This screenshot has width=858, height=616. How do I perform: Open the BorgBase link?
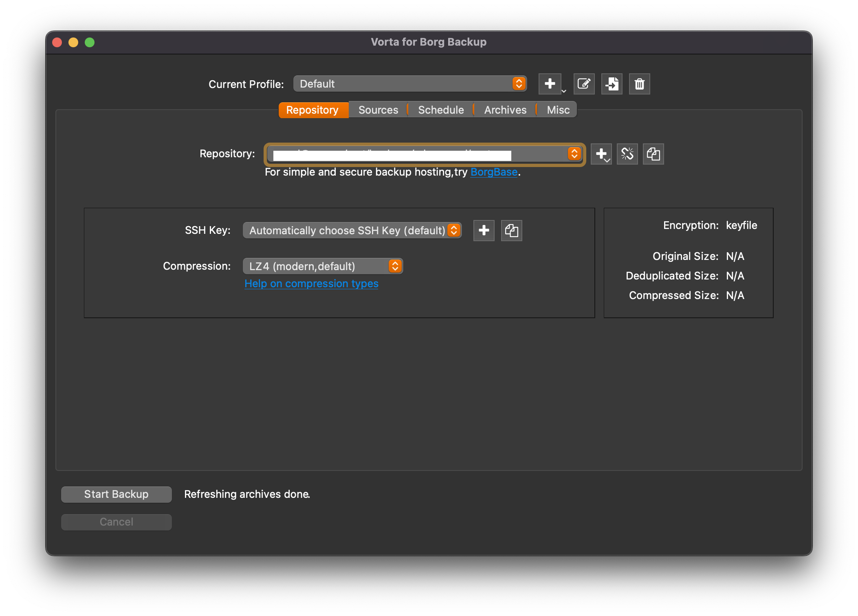(x=494, y=172)
